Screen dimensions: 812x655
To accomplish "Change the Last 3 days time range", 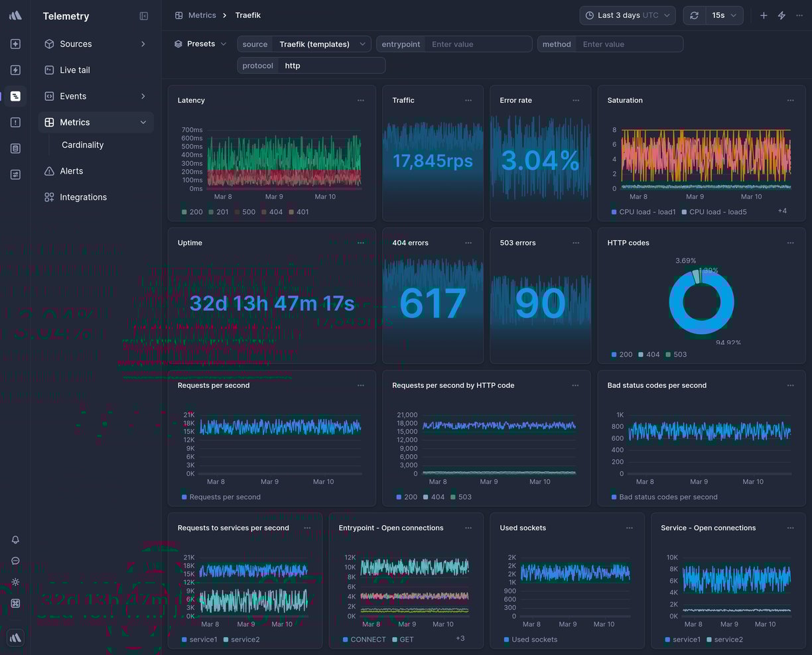I will 626,15.
